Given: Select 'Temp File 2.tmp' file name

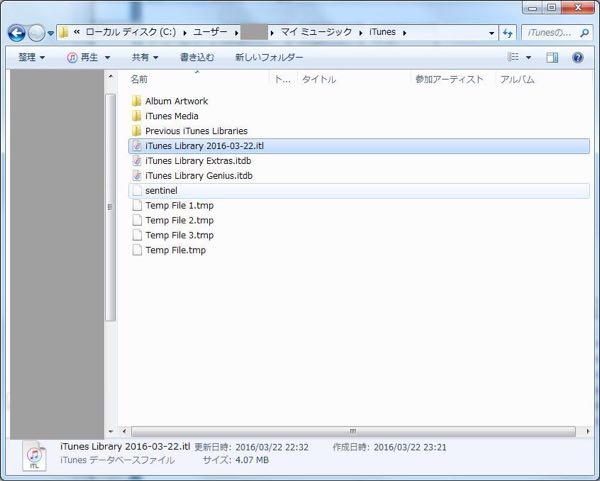Looking at the screenshot, I should [179, 220].
